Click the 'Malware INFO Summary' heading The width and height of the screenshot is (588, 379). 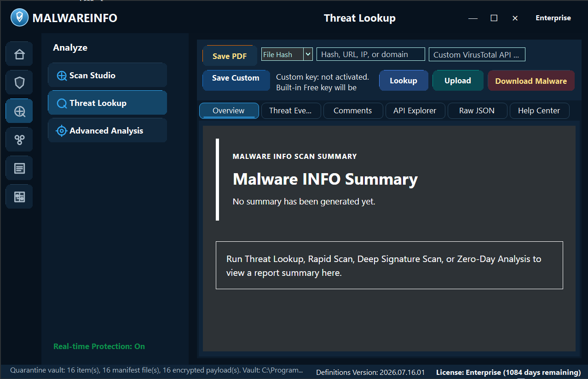click(325, 179)
